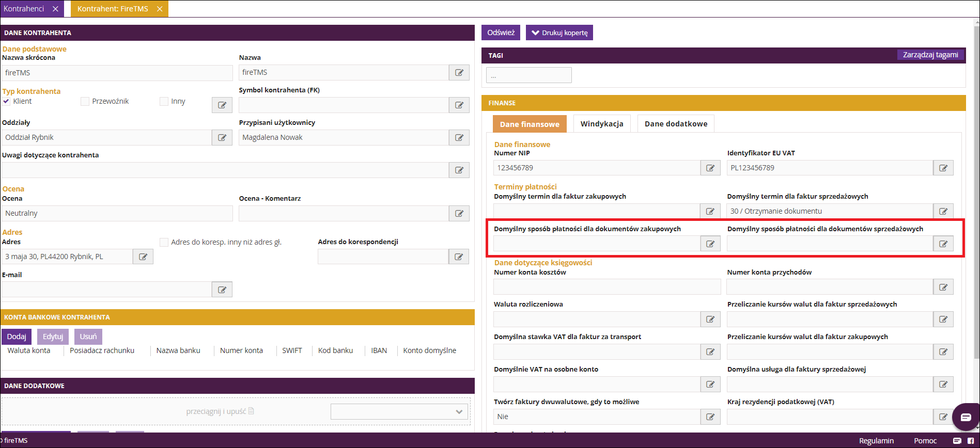Open the Regulamin link
The image size is (980, 448).
point(876,441)
